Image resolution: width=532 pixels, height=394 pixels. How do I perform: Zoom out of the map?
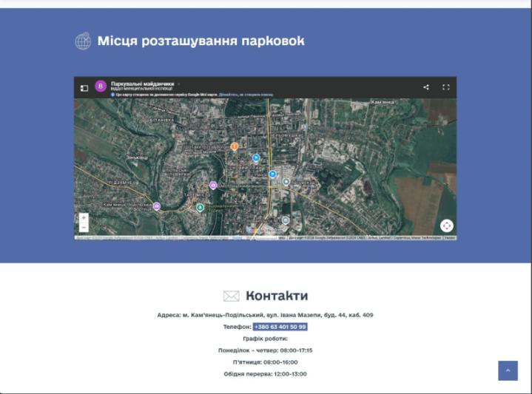pyautogui.click(x=84, y=227)
